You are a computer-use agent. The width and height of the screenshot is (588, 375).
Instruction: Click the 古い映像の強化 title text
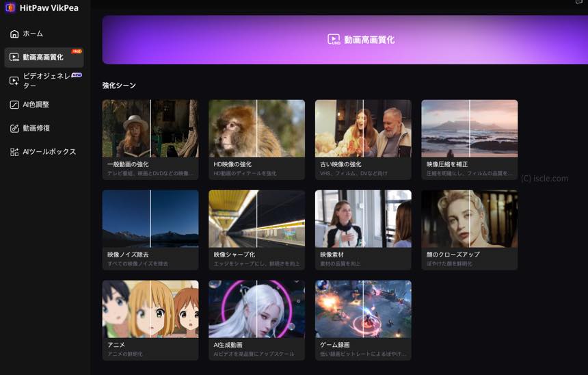point(341,164)
